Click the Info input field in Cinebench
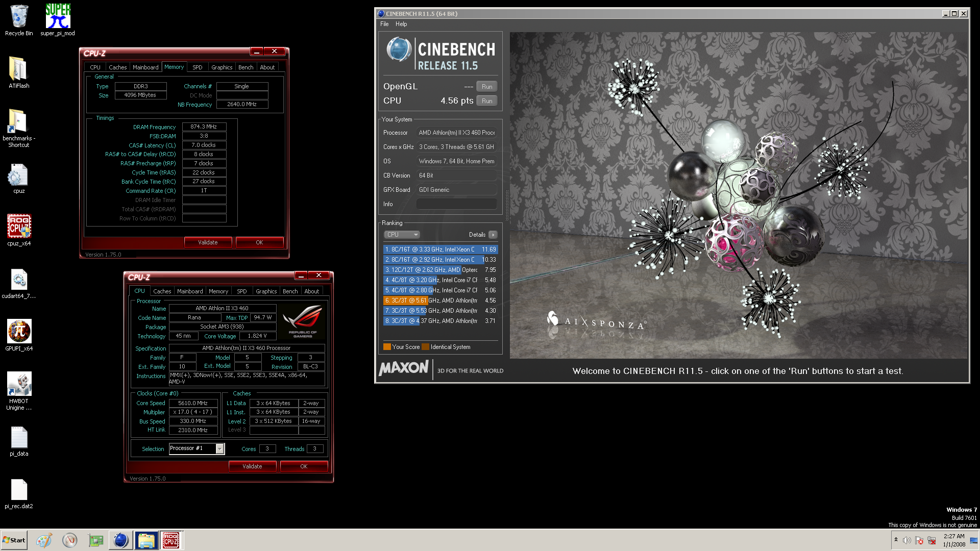Image resolution: width=980 pixels, height=551 pixels. [457, 204]
